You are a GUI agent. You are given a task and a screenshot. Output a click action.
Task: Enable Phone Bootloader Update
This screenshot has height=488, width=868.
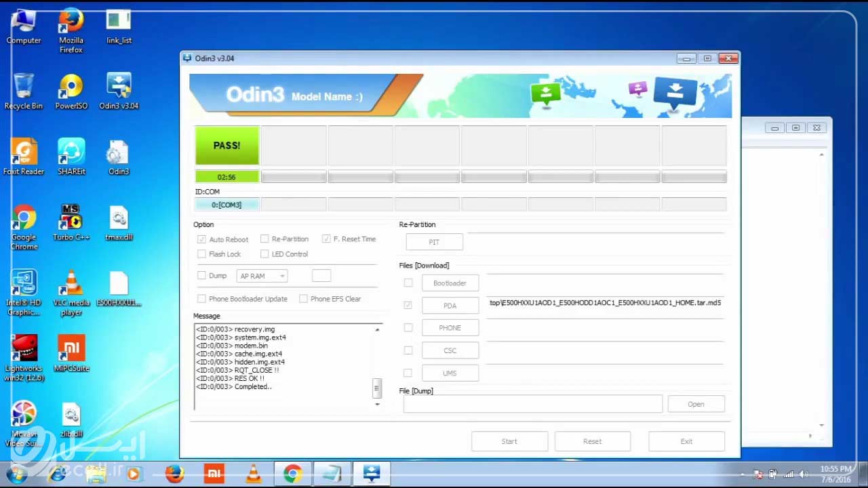point(201,299)
